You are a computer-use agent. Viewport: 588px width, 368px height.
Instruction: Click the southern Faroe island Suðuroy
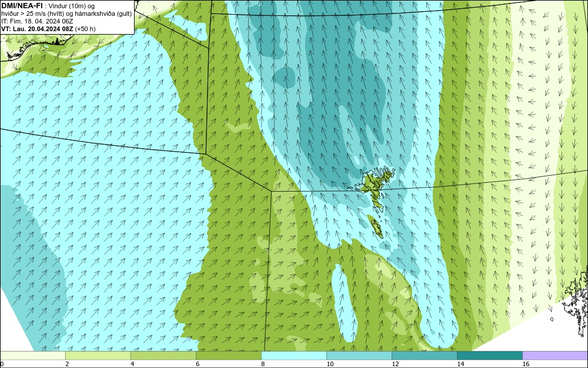[376, 229]
